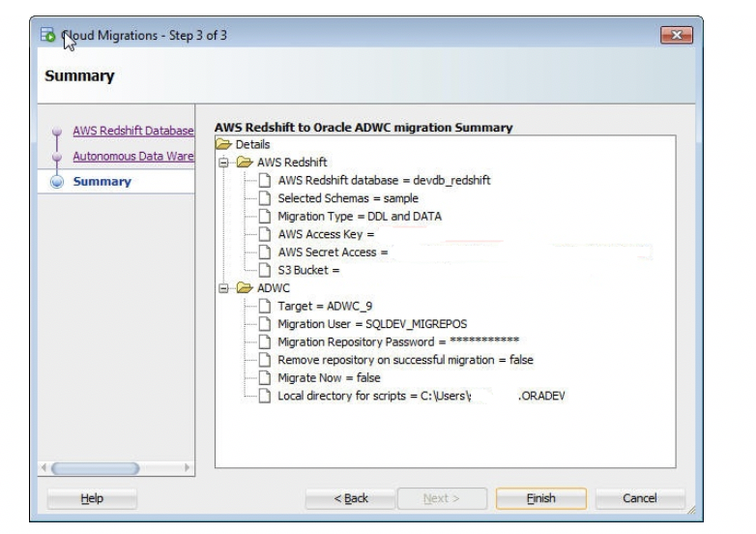The image size is (756, 534).
Task: Click the AWS Redshift folder icon
Action: pyautogui.click(x=245, y=163)
